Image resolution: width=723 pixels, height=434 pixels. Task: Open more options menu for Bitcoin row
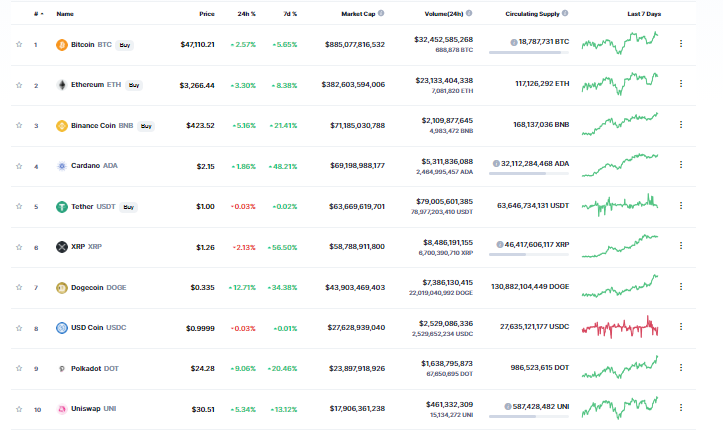(x=681, y=43)
